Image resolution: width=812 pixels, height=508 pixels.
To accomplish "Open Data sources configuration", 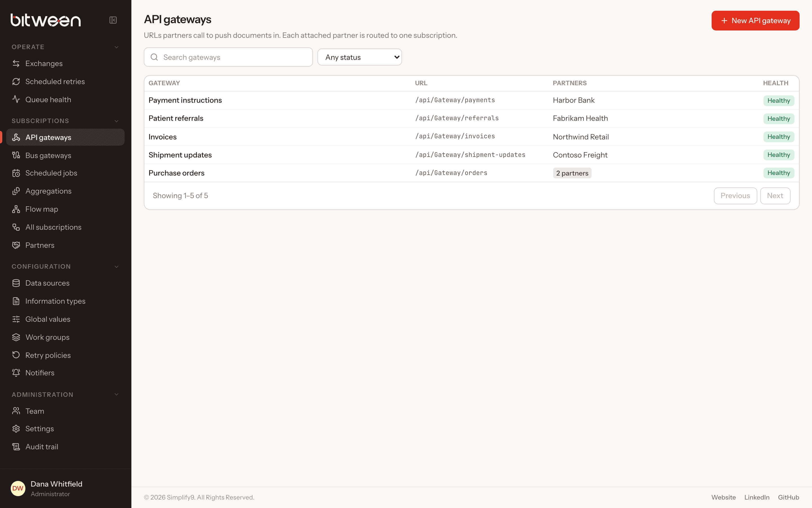I will click(x=65, y=283).
